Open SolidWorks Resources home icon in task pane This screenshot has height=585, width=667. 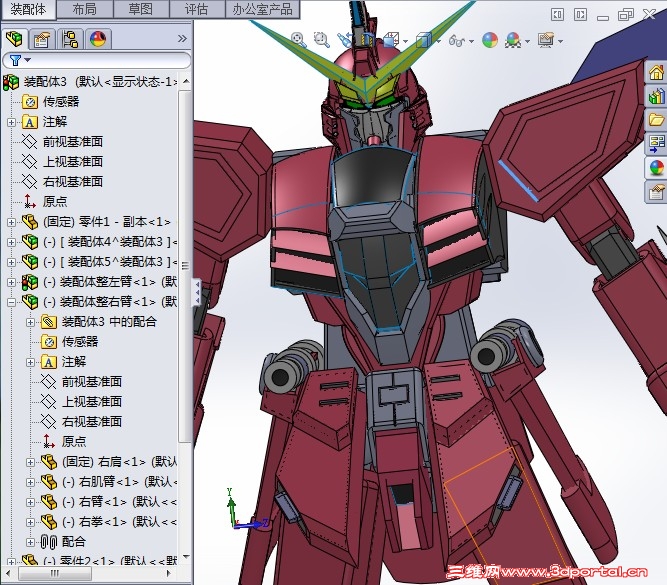point(656,72)
